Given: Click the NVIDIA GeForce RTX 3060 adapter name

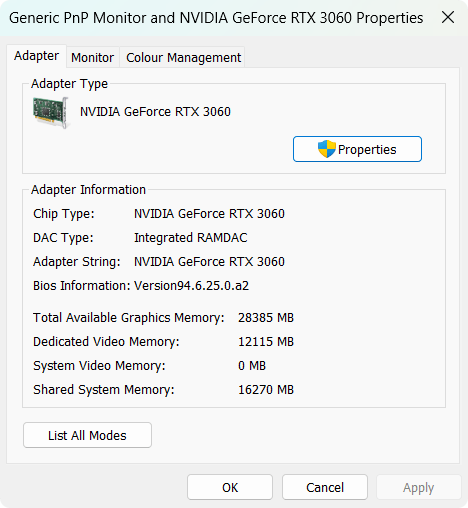Looking at the screenshot, I should coord(155,112).
